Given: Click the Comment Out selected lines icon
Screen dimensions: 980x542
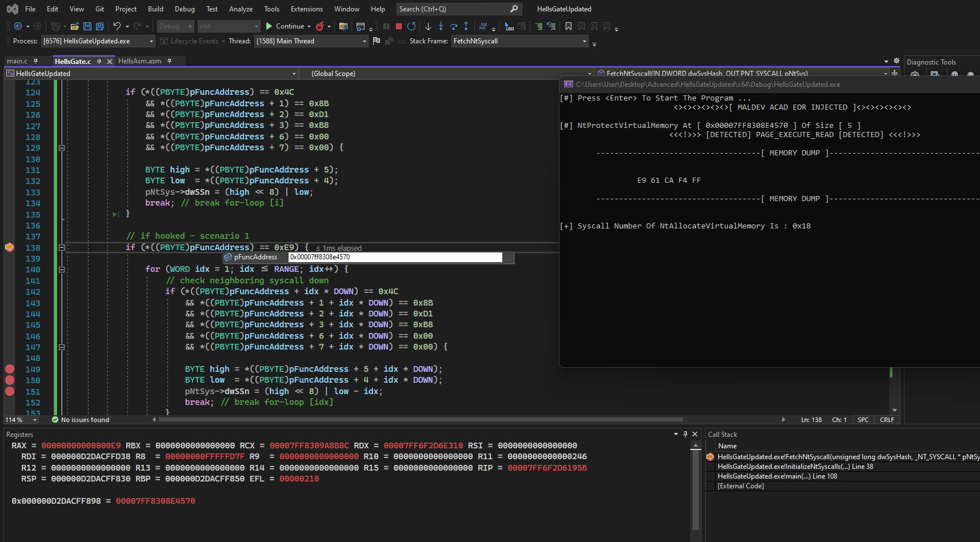Looking at the screenshot, I should [538, 26].
